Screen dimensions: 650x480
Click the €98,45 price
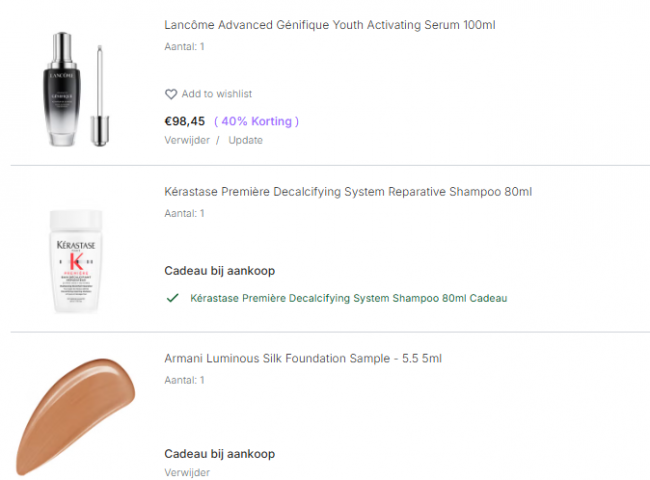click(184, 121)
